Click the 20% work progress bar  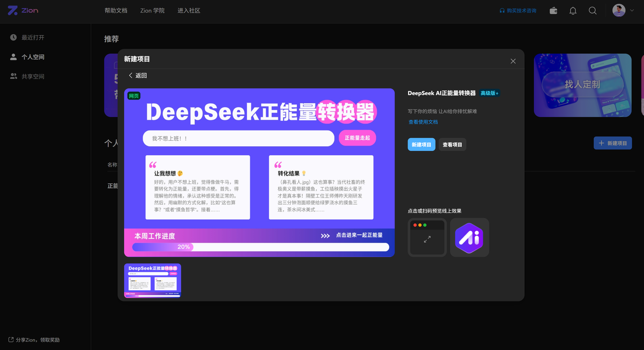[261, 247]
